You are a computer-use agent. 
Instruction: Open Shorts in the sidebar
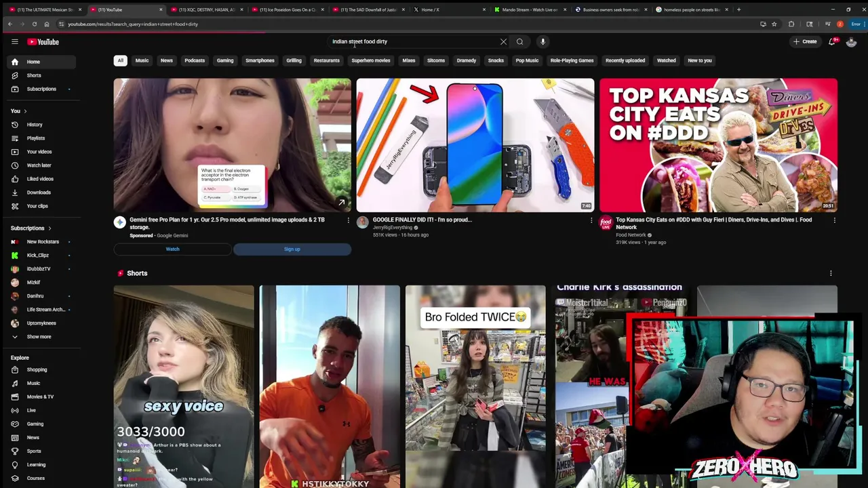click(41, 75)
